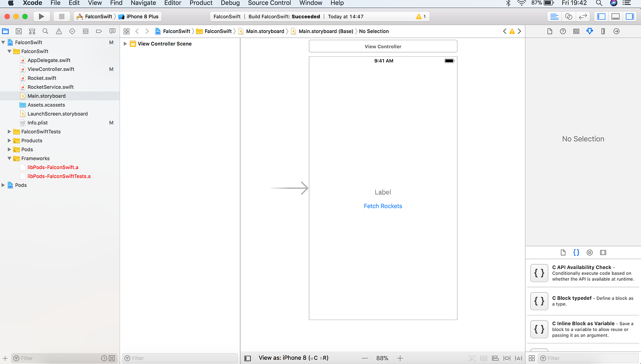
Task: Open the Object library circle icon
Action: coord(590,252)
